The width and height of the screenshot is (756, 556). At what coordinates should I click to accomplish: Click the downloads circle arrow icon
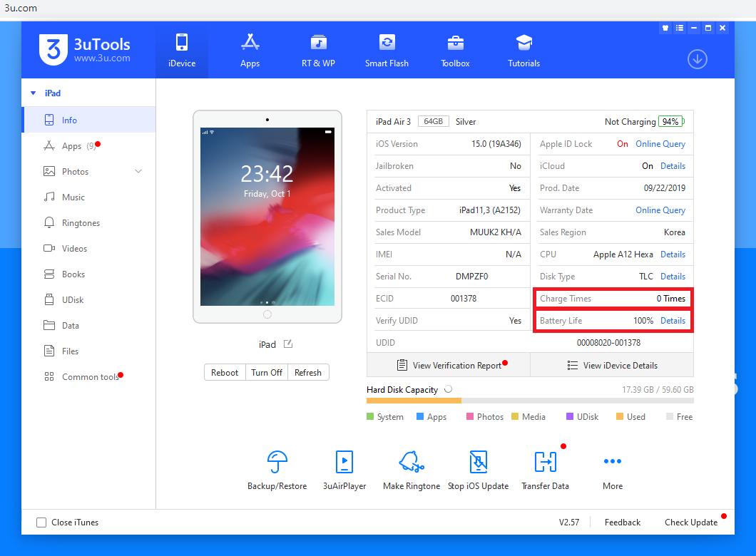coord(698,59)
